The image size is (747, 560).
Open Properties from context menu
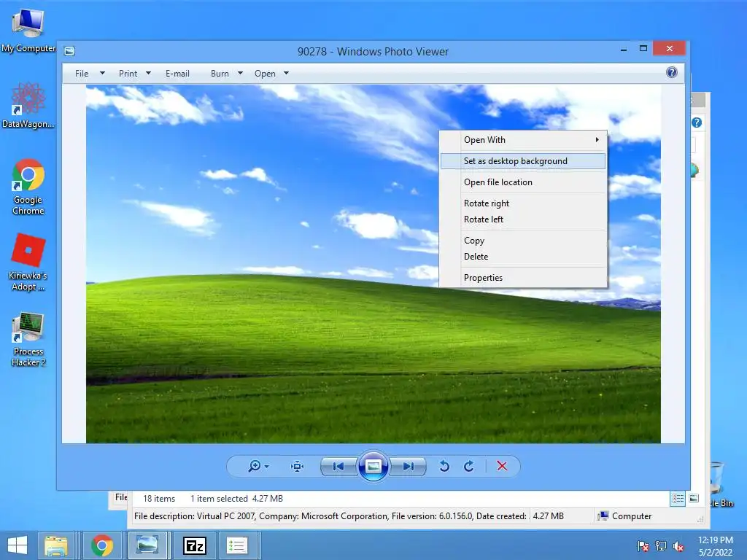[x=523, y=278]
